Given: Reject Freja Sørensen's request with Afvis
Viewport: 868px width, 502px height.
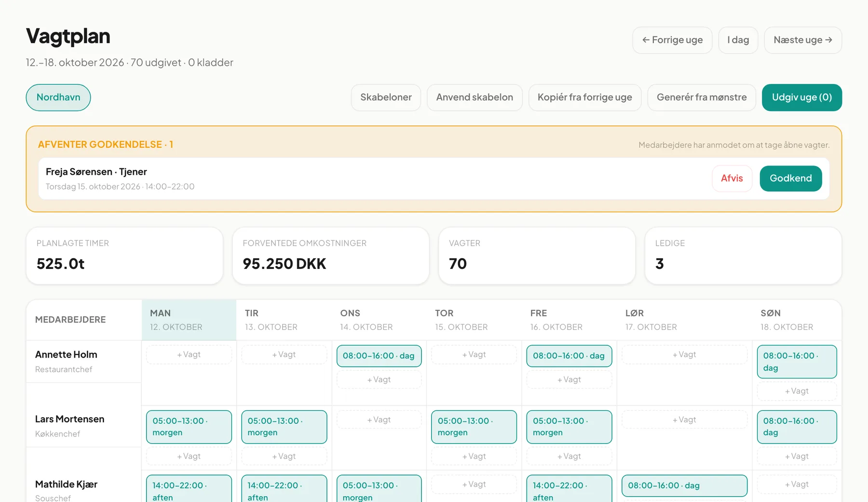Looking at the screenshot, I should click(732, 179).
